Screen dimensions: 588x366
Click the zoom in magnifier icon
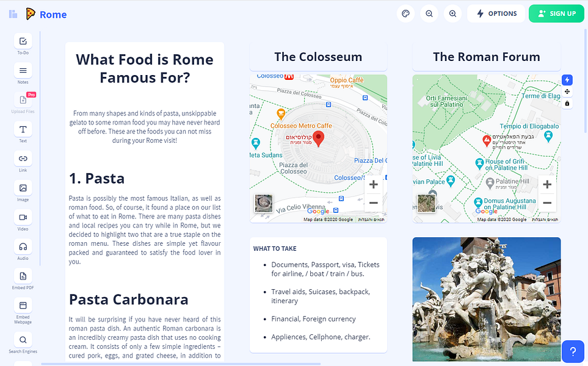(452, 13)
